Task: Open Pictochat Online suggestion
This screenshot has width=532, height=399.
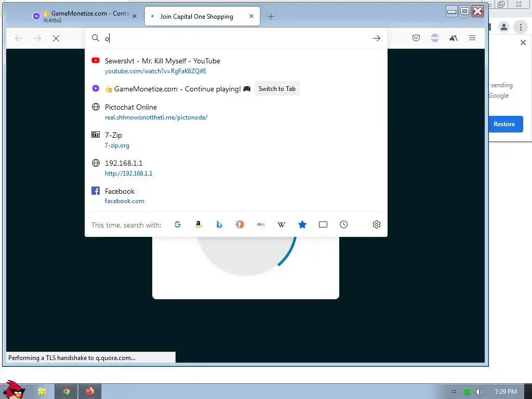Action: point(236,112)
